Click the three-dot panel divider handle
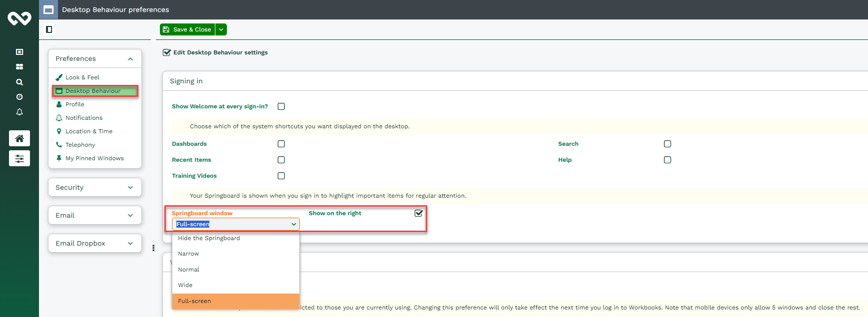868x317 pixels. 153,248
